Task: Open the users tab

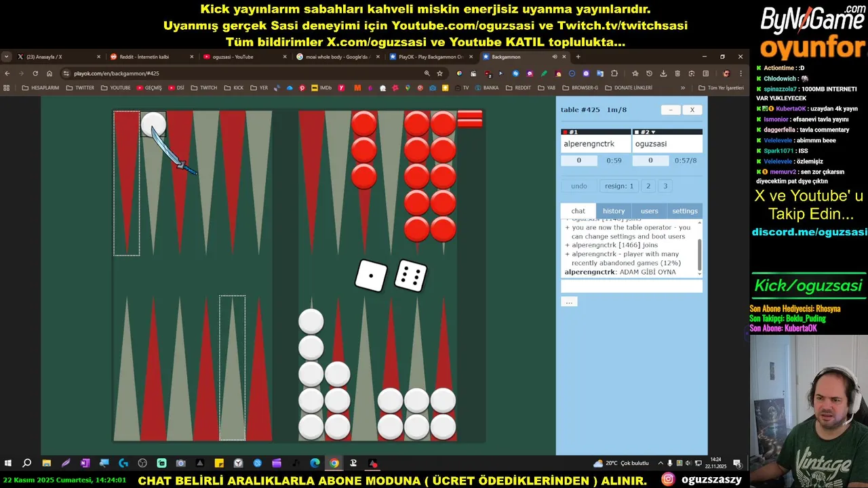Action: pyautogui.click(x=650, y=211)
